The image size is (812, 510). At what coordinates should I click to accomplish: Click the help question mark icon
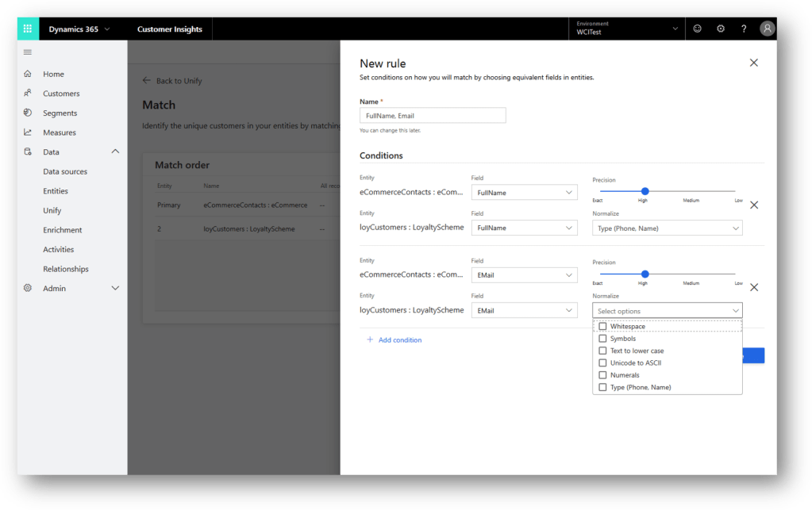pos(744,29)
